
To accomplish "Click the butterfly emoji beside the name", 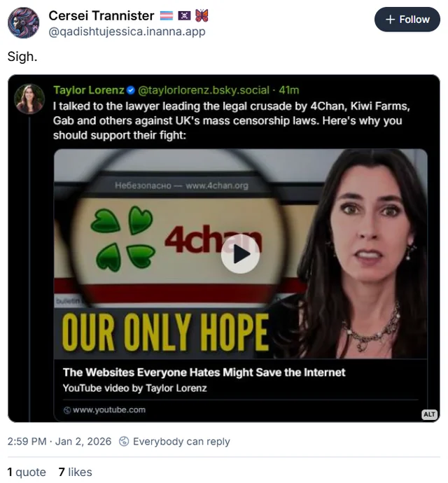I will coord(202,15).
